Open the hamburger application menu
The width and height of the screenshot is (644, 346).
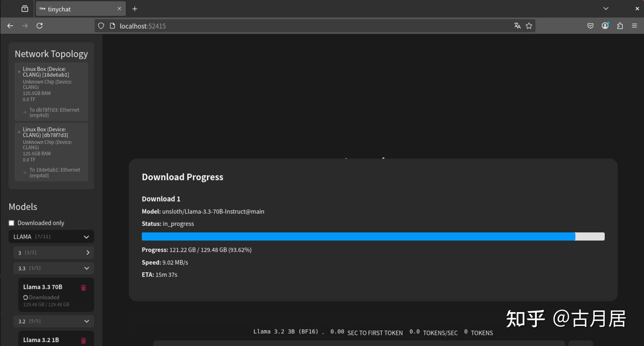click(x=634, y=26)
